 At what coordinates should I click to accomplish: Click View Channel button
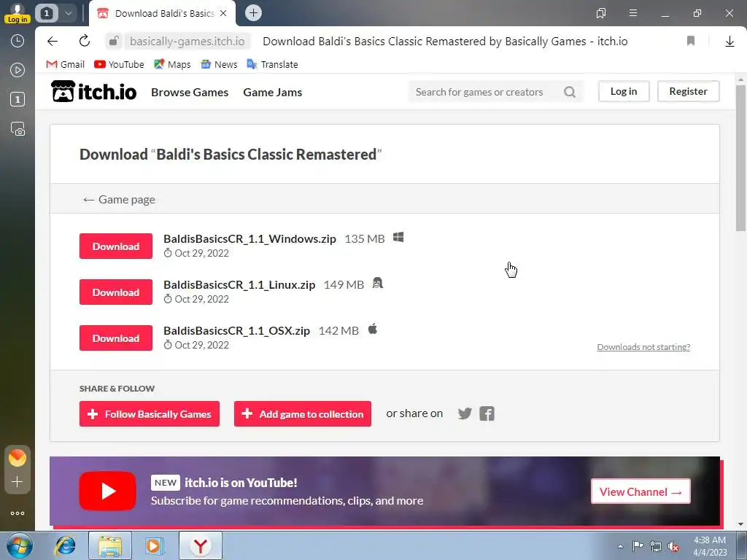pyautogui.click(x=640, y=491)
